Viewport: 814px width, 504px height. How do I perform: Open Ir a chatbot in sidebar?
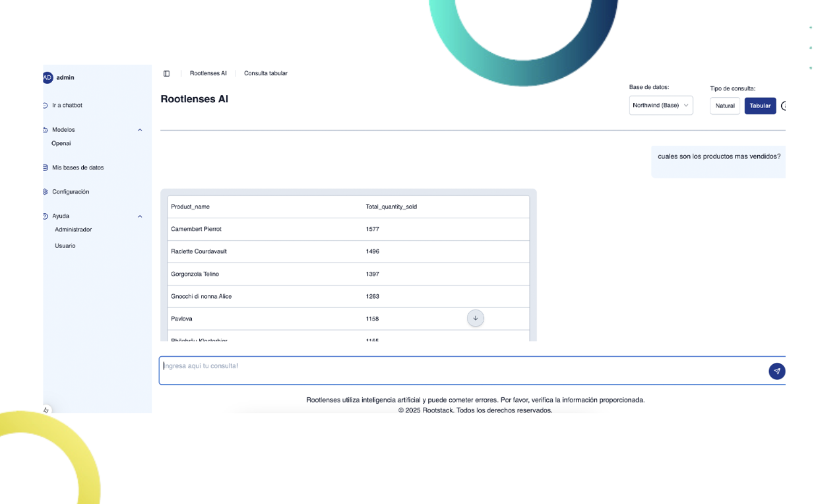[x=67, y=106]
